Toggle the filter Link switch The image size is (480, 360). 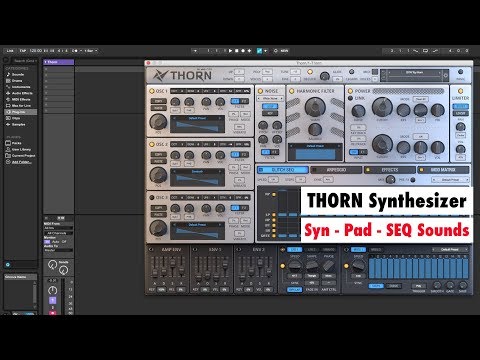click(350, 98)
